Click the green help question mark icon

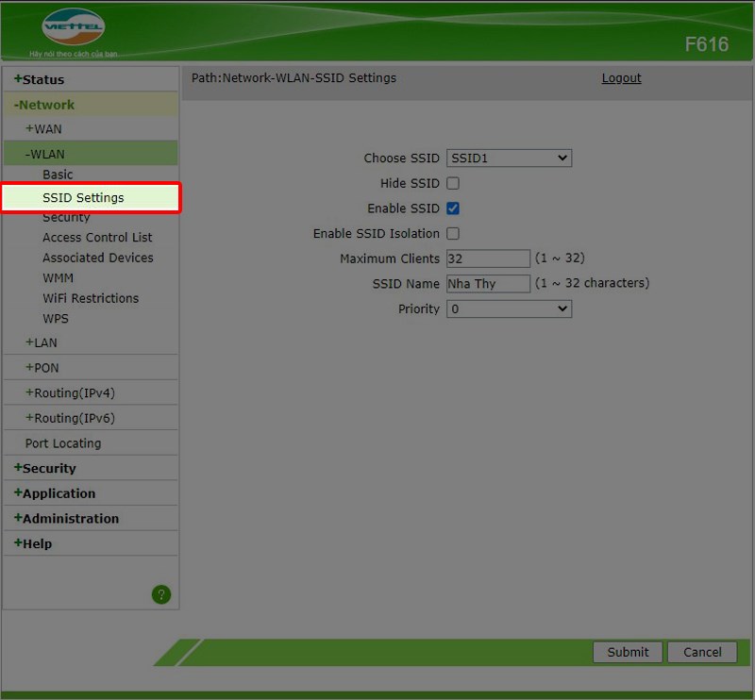click(161, 594)
